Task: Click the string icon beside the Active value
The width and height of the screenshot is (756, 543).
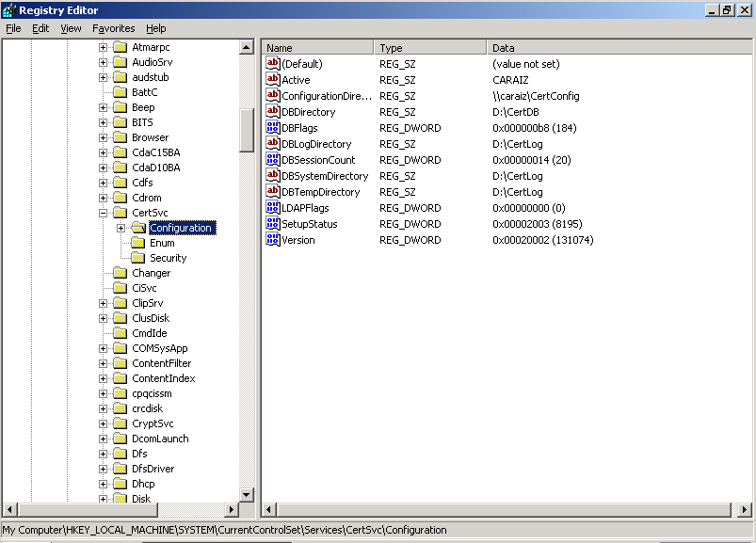Action: pos(273,80)
